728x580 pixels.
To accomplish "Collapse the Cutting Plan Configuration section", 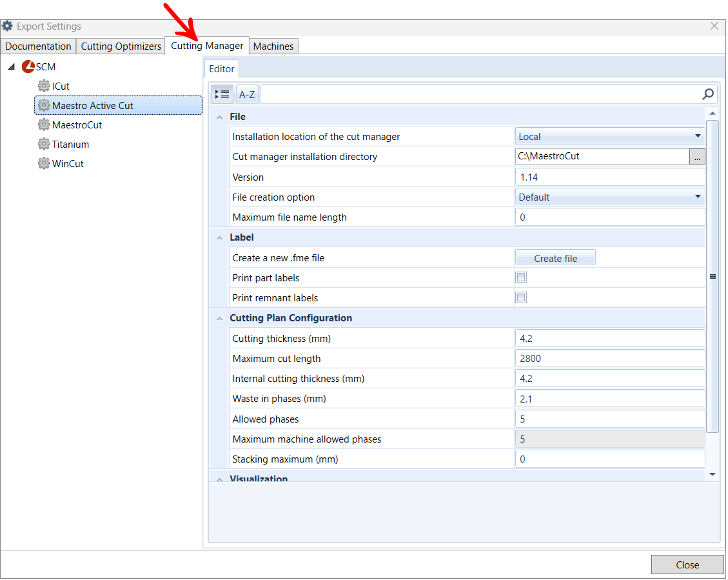I will (220, 319).
